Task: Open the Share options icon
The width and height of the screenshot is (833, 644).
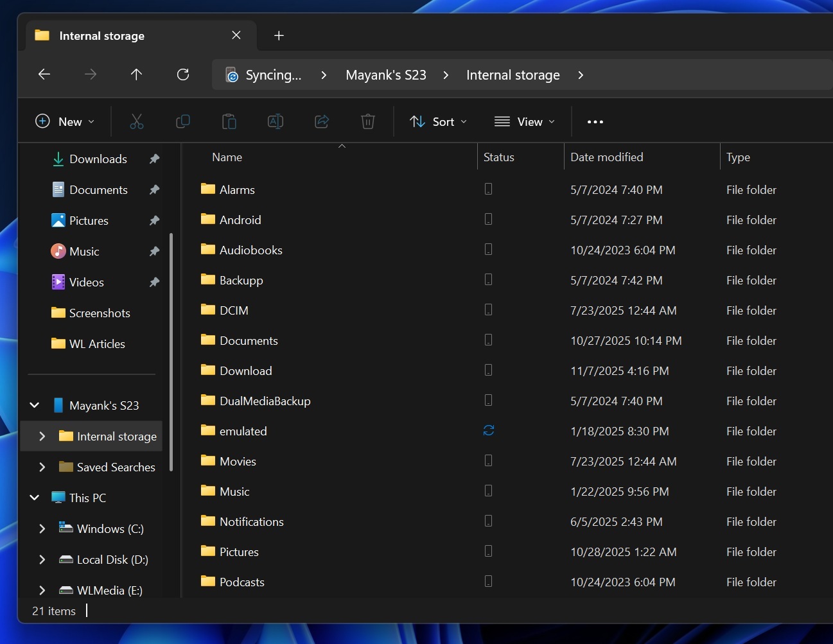Action: pyautogui.click(x=322, y=121)
